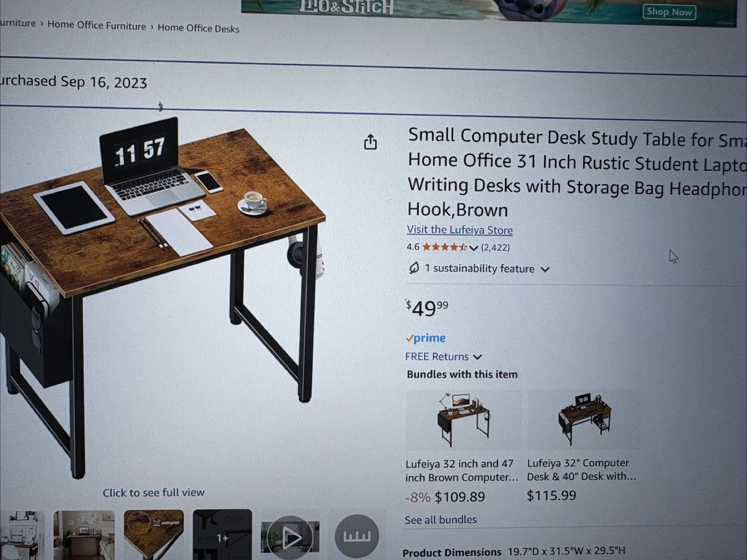The width and height of the screenshot is (747, 560).
Task: Open the dimensions ruler icon thumbnail
Action: (x=357, y=536)
